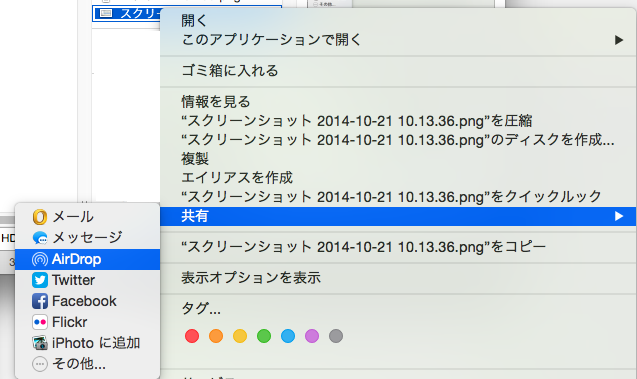Select iPhoto に追加 option
The image size is (637, 379).
87,343
